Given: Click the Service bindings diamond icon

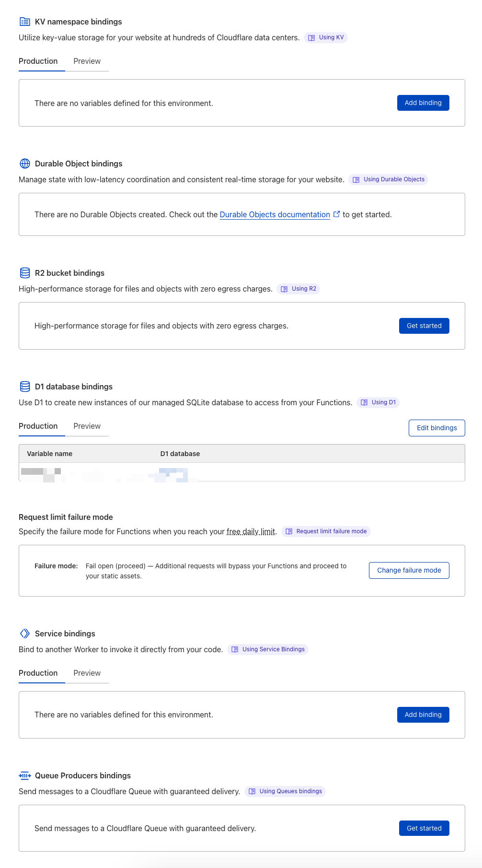Looking at the screenshot, I should pyautogui.click(x=25, y=633).
